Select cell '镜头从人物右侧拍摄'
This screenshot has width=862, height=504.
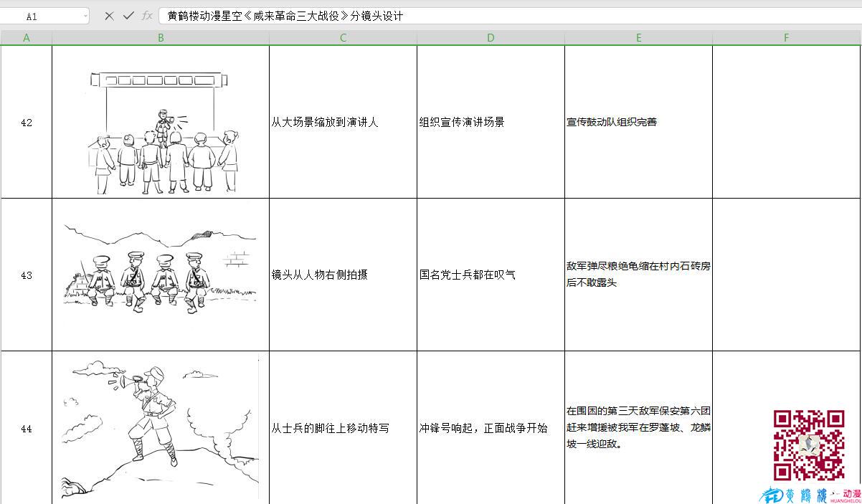pos(343,275)
